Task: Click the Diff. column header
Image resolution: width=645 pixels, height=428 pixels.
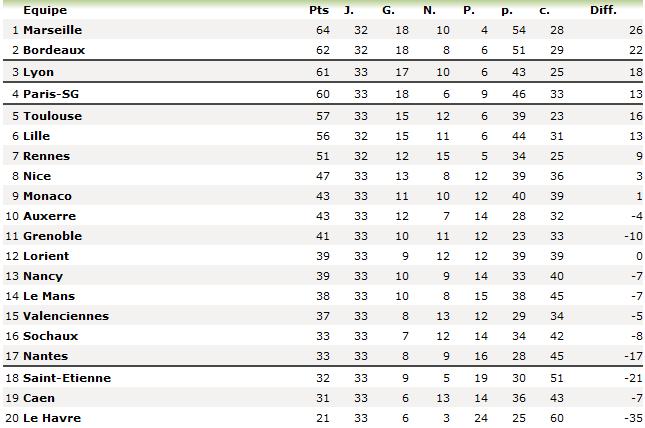Action: (603, 10)
